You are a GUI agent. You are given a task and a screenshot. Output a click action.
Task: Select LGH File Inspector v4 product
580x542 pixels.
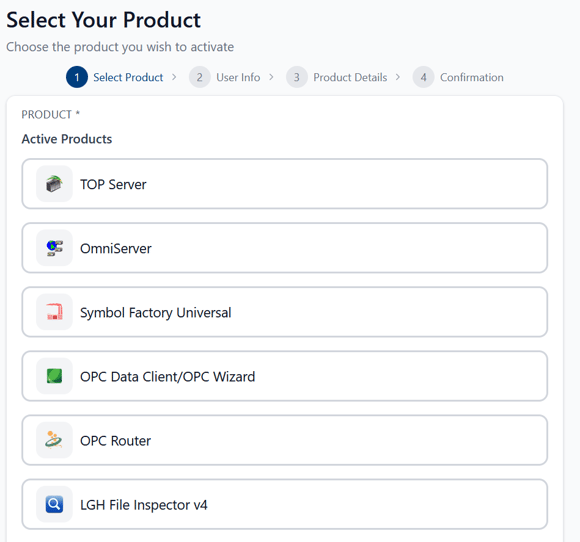click(x=284, y=504)
